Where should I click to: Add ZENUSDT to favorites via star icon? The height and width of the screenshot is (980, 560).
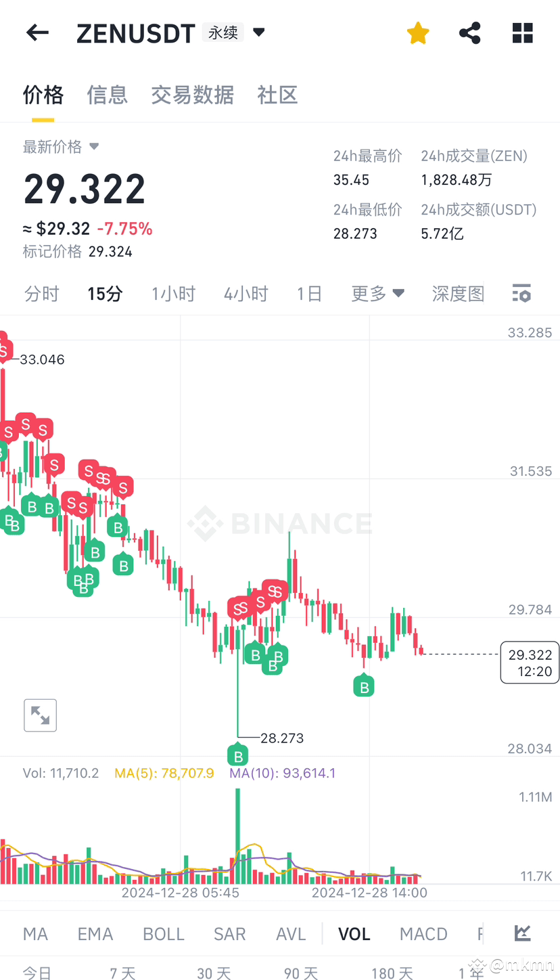[417, 32]
